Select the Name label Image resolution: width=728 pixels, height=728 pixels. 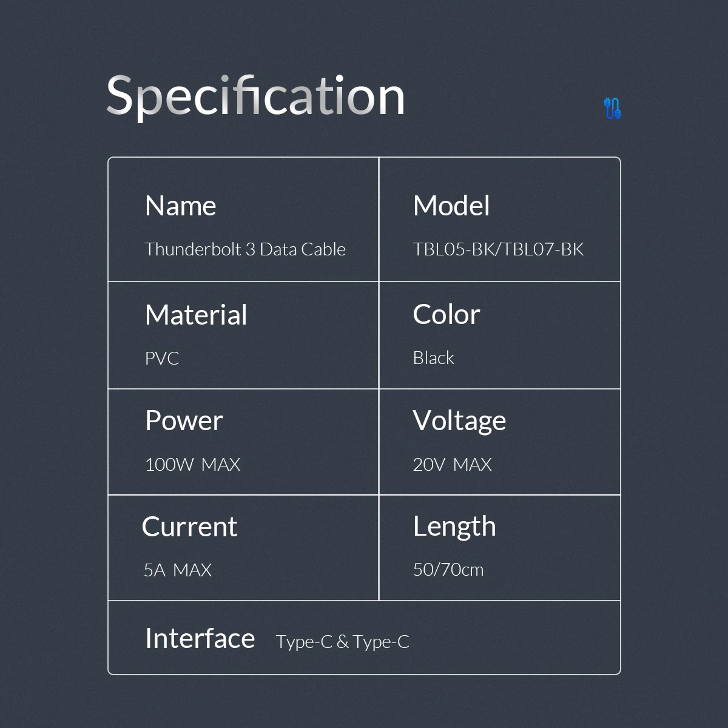(x=181, y=206)
